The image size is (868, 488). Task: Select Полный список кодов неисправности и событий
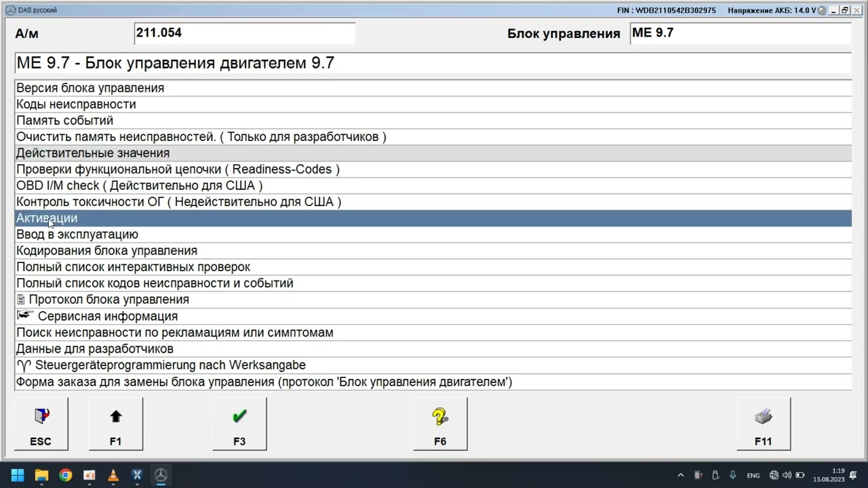433,283
